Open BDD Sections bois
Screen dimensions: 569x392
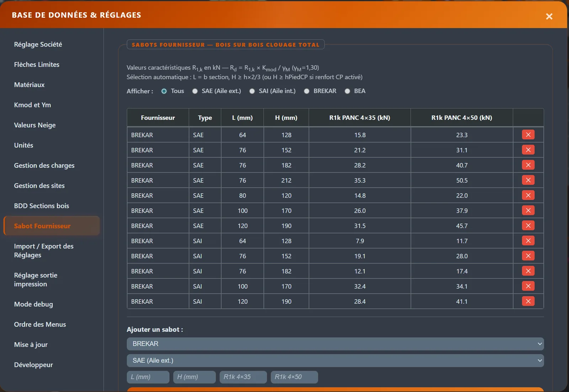coord(52,206)
